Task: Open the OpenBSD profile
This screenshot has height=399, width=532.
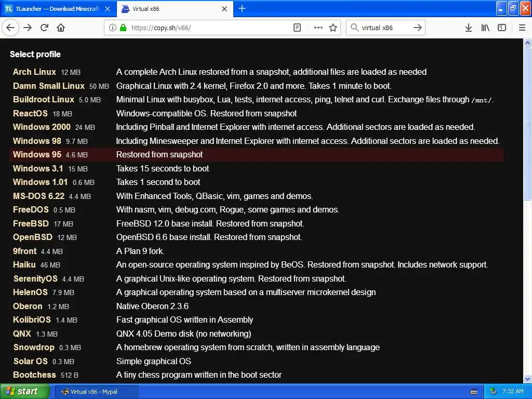Action: pos(33,237)
